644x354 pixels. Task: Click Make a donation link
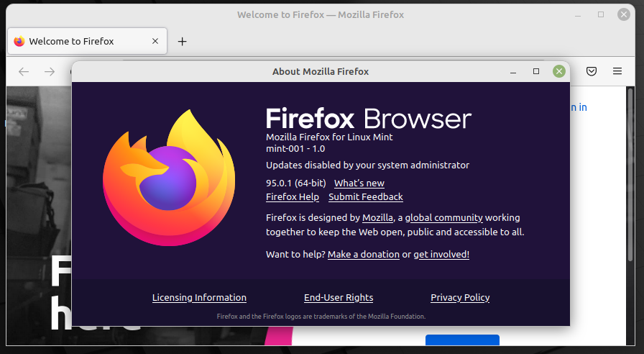pyautogui.click(x=363, y=255)
